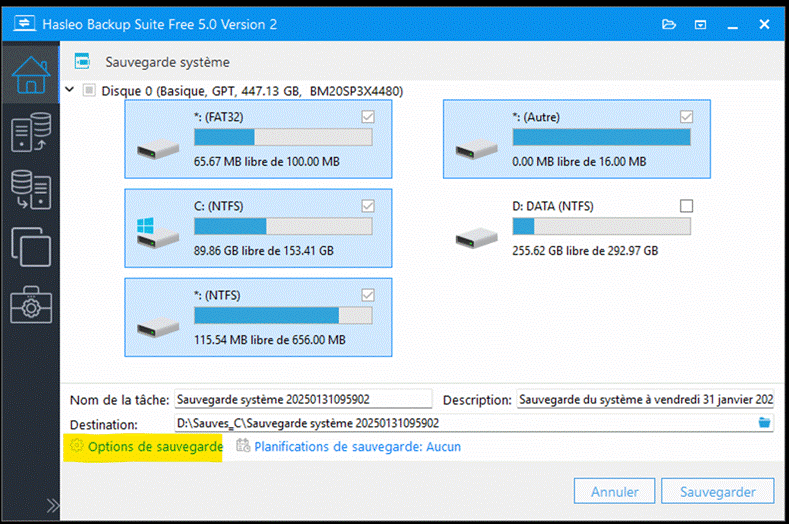The width and height of the screenshot is (789, 524).
Task: Click the Annuler button
Action: tap(614, 491)
